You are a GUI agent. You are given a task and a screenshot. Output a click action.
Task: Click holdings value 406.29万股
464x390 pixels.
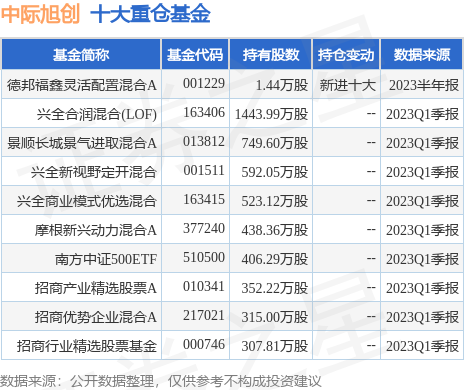[x=275, y=259]
